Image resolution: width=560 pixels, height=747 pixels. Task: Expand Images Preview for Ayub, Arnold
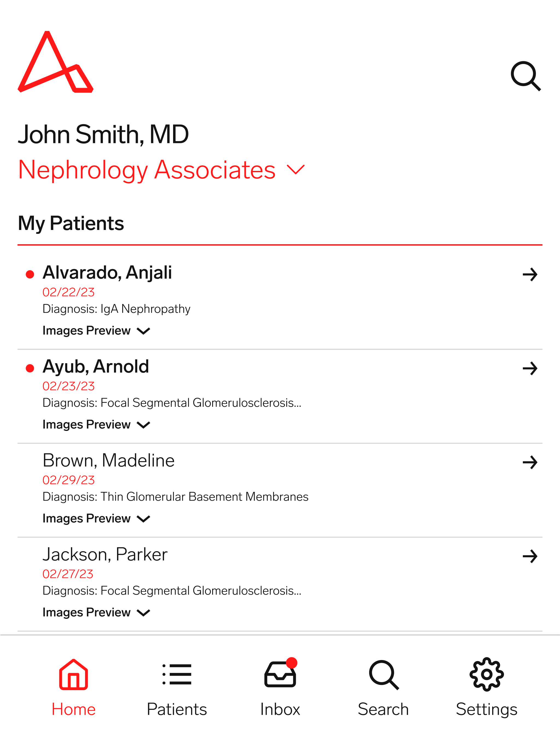(x=96, y=424)
